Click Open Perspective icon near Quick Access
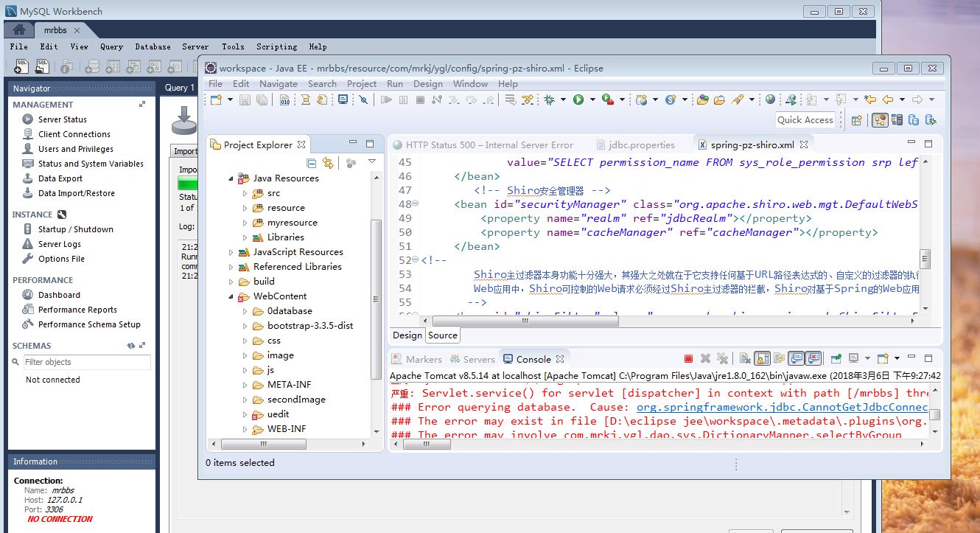The height and width of the screenshot is (533, 980). [856, 120]
